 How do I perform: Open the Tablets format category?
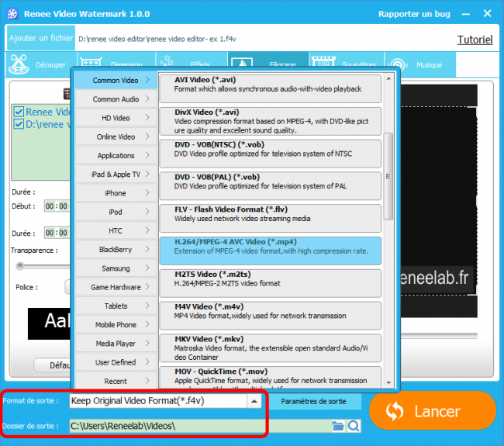[x=116, y=306]
